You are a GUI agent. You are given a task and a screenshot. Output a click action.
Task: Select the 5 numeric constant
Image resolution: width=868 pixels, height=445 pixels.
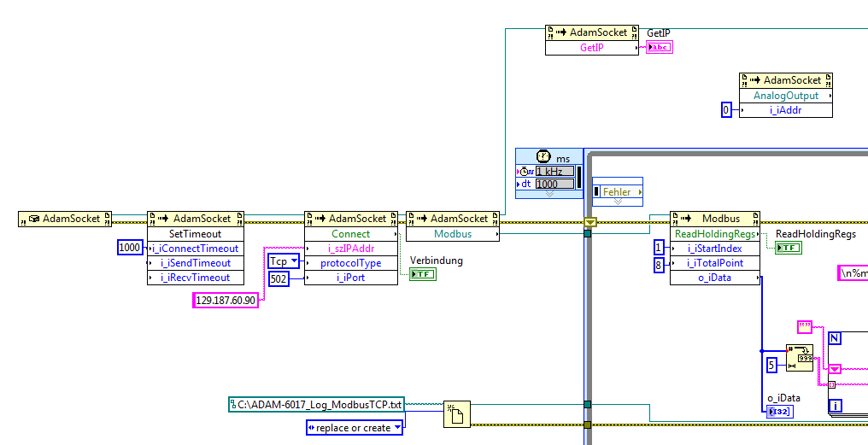773,366
